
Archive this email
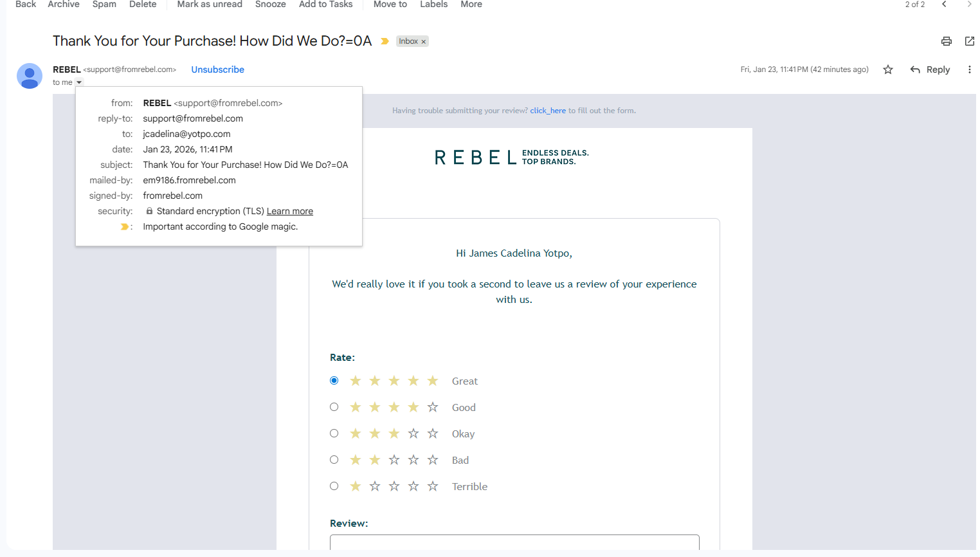pos(64,5)
